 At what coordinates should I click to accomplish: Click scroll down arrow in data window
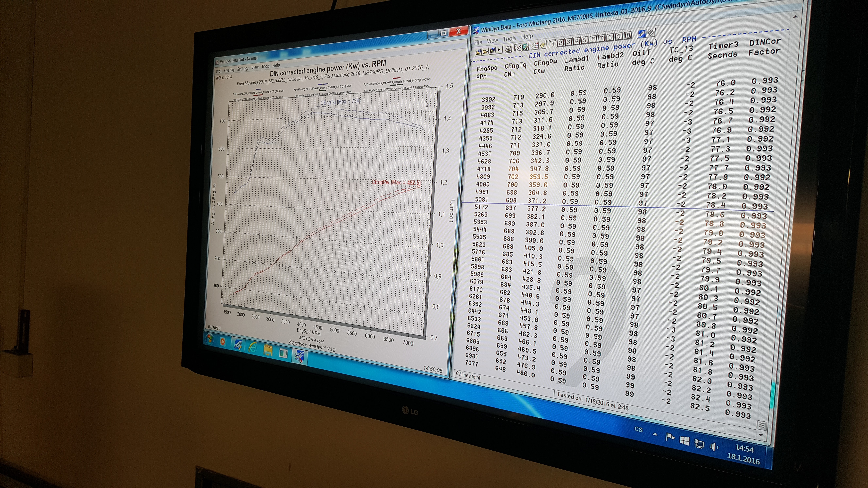[x=761, y=435]
